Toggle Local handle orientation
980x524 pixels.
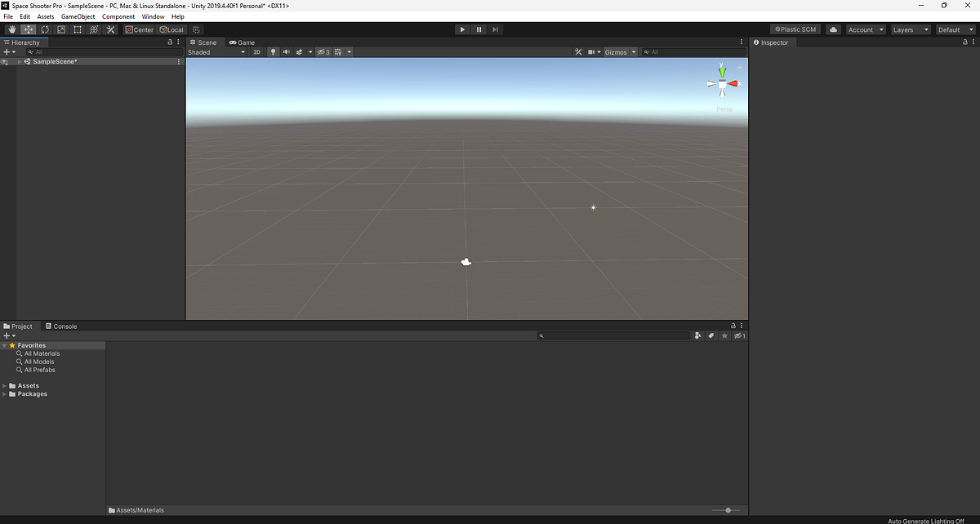pos(171,29)
